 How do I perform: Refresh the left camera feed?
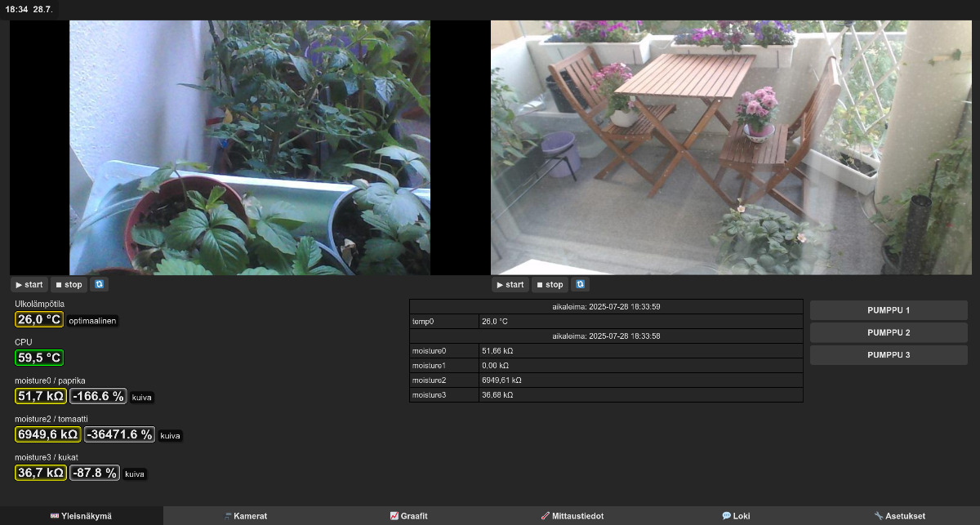tap(100, 285)
